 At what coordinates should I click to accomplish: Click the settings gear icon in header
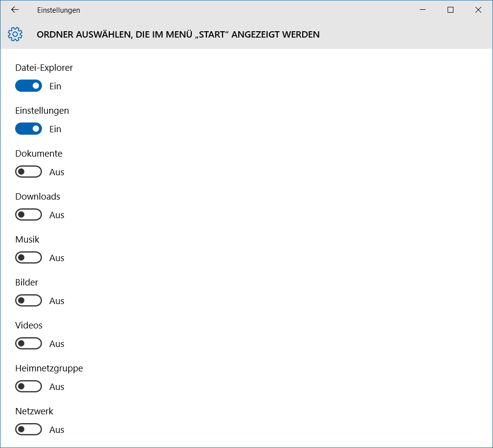tap(16, 34)
